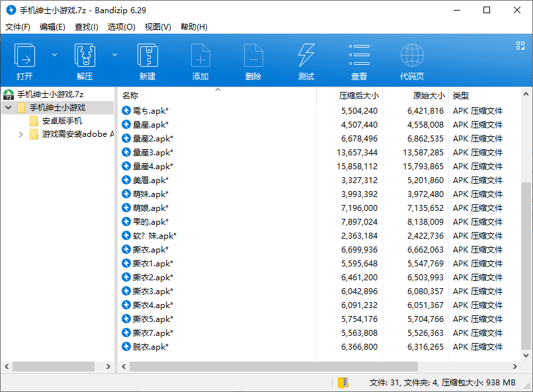
Task: Open the 文件(F) menu
Action: 18,27
